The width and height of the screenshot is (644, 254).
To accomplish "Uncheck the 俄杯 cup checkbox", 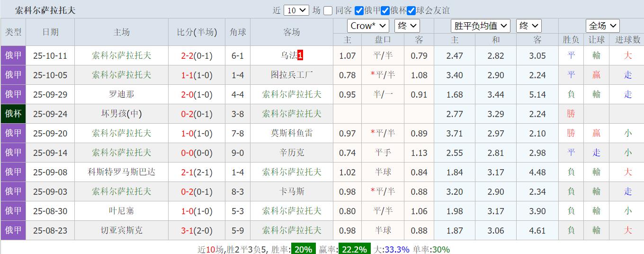I will pyautogui.click(x=385, y=11).
